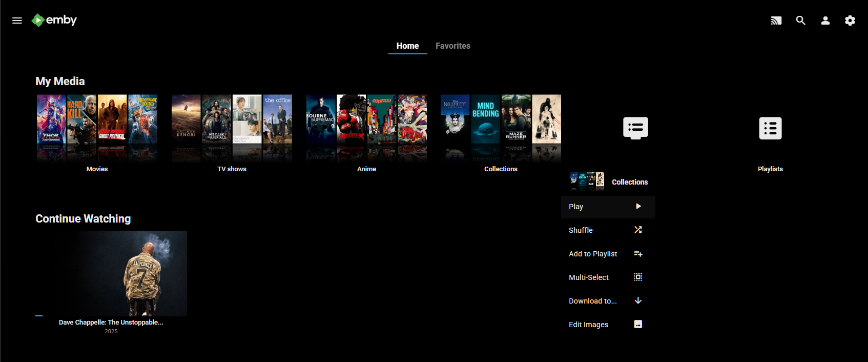Image resolution: width=868 pixels, height=362 pixels.
Task: Click the multi-select dotted square icon
Action: (638, 277)
